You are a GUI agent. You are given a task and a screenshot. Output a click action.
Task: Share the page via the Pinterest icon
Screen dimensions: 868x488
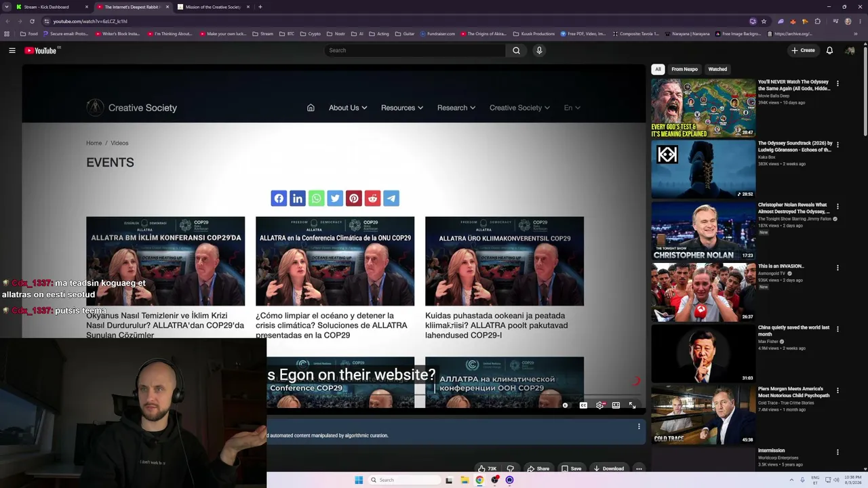pyautogui.click(x=354, y=198)
